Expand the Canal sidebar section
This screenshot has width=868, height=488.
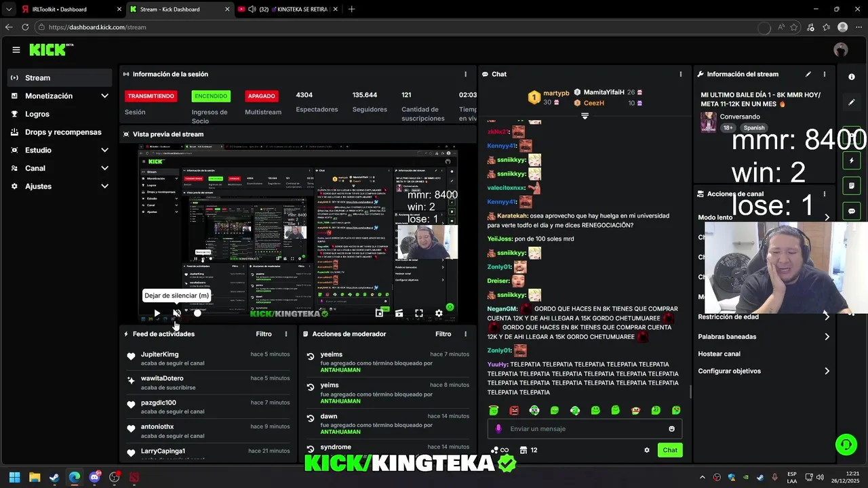pos(104,168)
